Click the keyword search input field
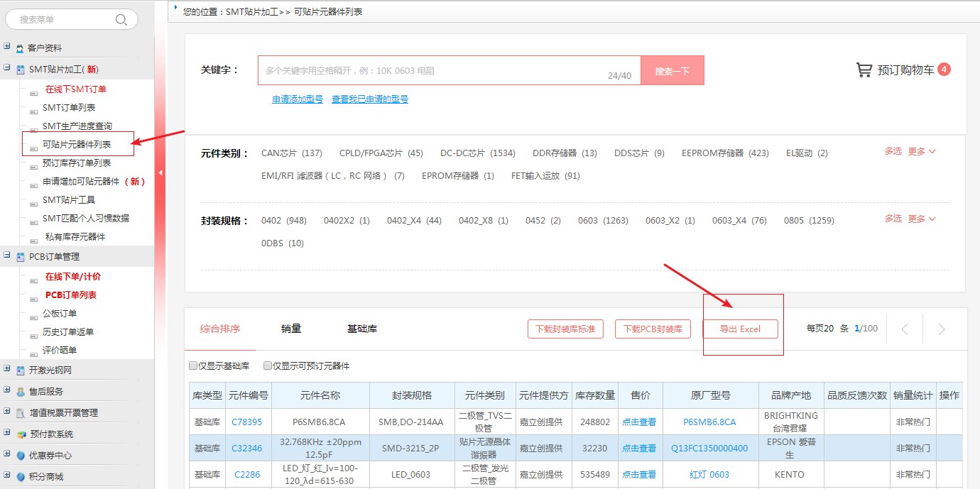The height and width of the screenshot is (489, 980). coord(450,71)
